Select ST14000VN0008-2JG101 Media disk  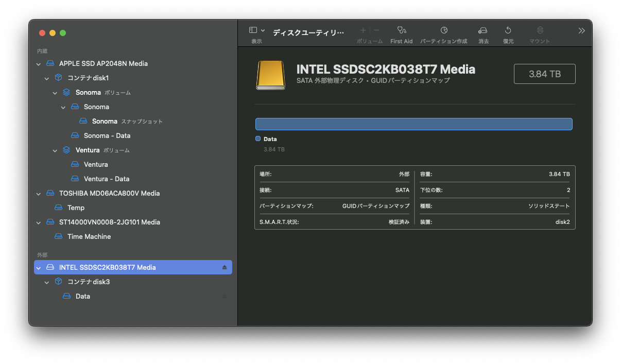133,222
